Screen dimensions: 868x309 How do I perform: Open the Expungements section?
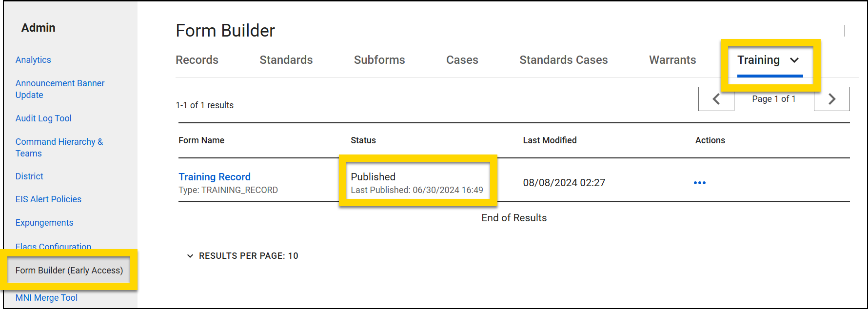coord(44,222)
